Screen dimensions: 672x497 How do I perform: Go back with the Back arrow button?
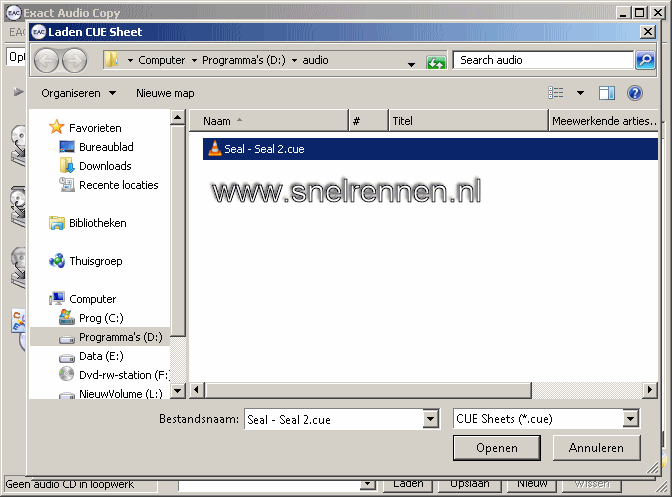(46, 60)
